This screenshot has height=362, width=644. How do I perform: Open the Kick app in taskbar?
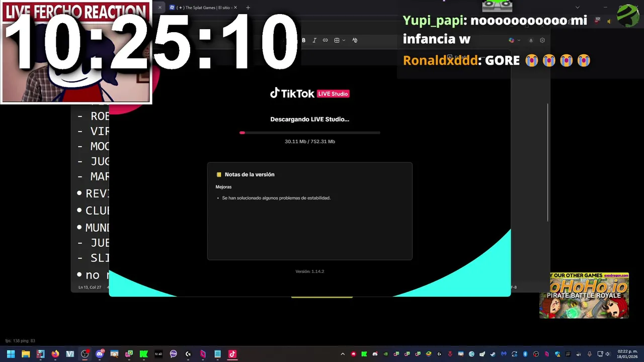click(143, 354)
